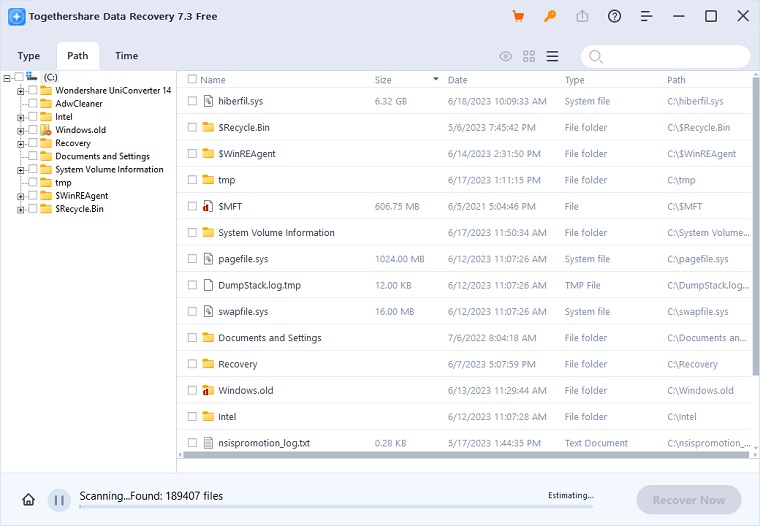Click the DumpStack.log.tmp file icon

click(x=208, y=285)
